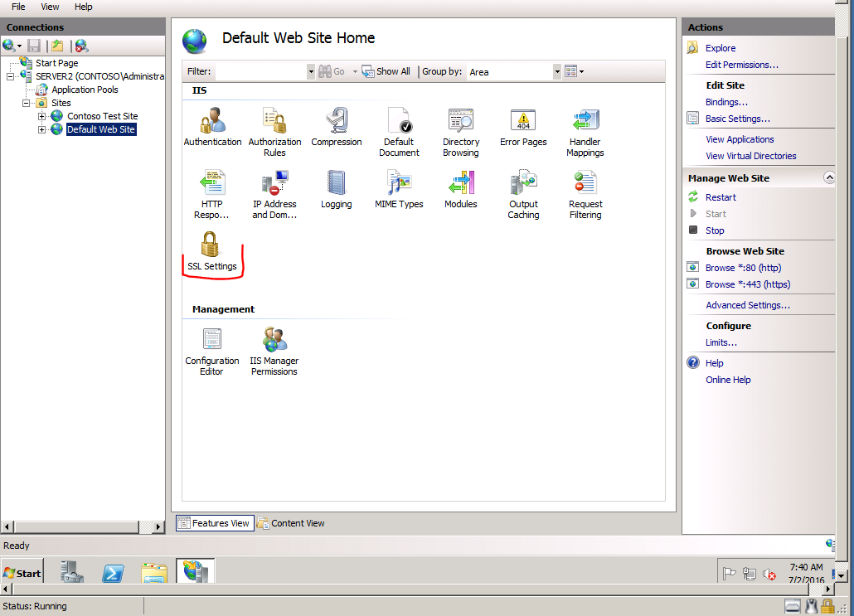The image size is (854, 616).
Task: Open the Modules feature
Action: click(461, 190)
